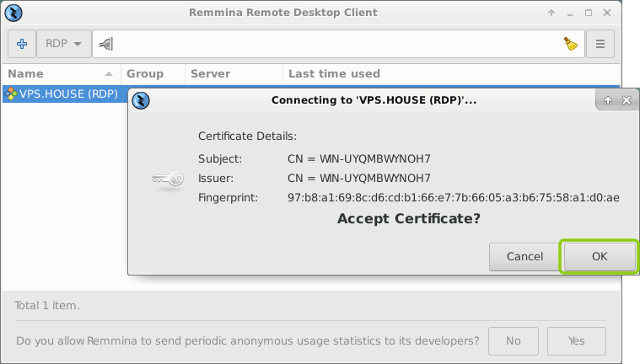Answer Yes to sending usage statistics
The width and height of the screenshot is (640, 364).
point(577,341)
